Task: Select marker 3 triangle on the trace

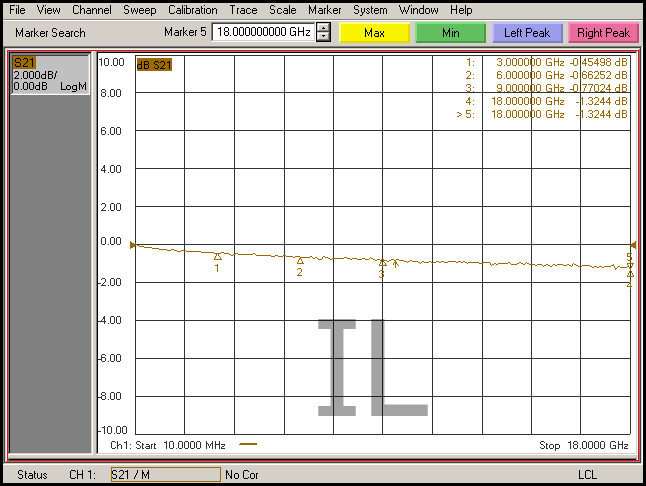Action: click(381, 262)
